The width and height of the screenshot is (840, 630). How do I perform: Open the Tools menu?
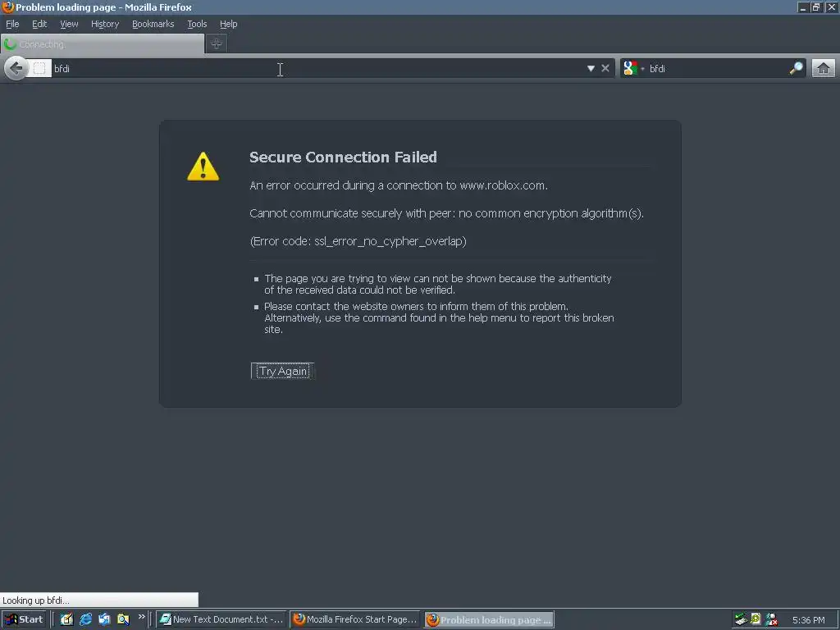(197, 24)
